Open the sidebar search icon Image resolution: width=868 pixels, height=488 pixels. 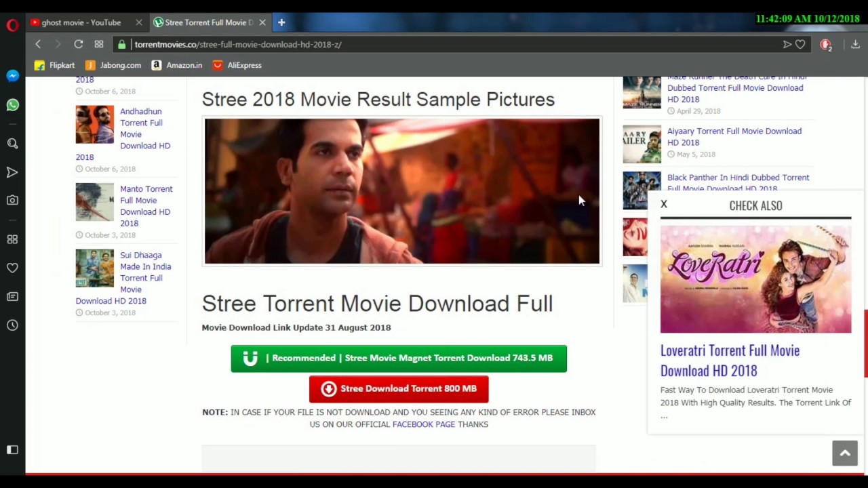(x=12, y=144)
